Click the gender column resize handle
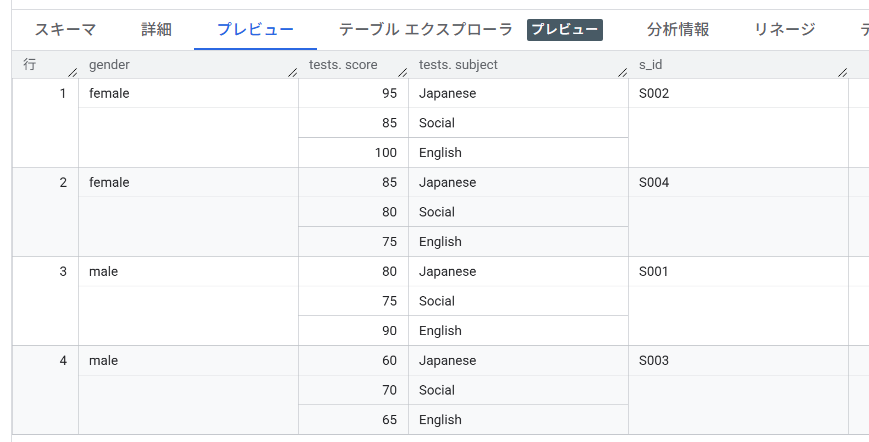 (x=292, y=71)
